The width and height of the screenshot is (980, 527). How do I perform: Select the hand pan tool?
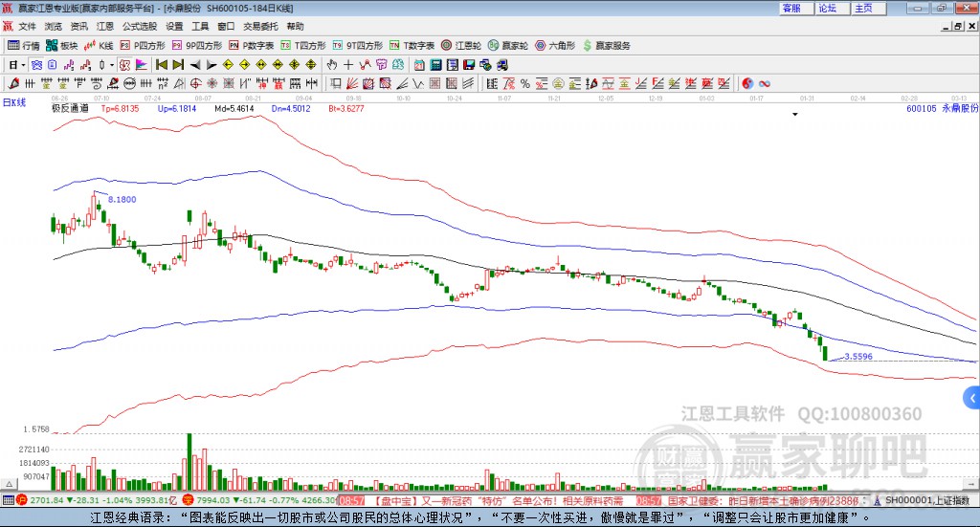point(332,65)
